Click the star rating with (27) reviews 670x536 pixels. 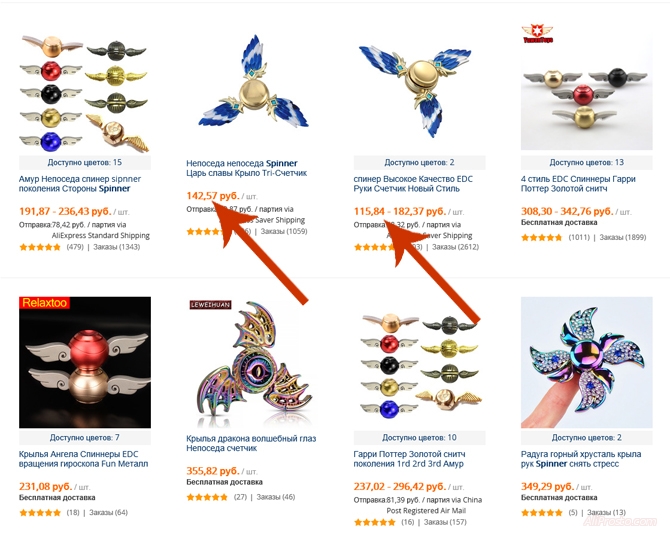pyautogui.click(x=207, y=497)
